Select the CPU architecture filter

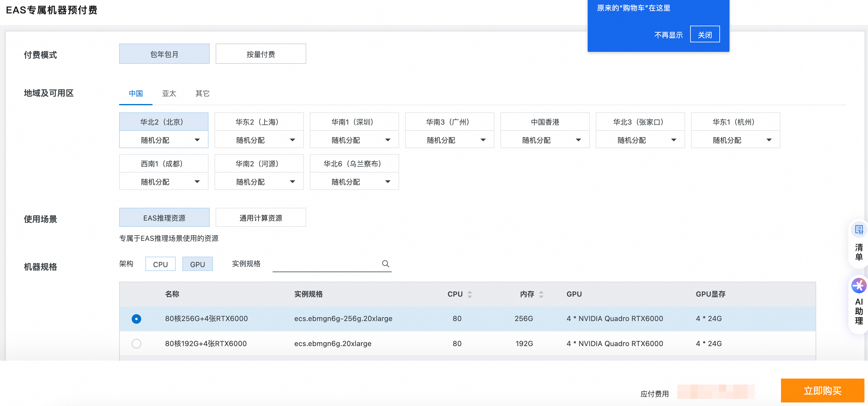pyautogui.click(x=160, y=264)
